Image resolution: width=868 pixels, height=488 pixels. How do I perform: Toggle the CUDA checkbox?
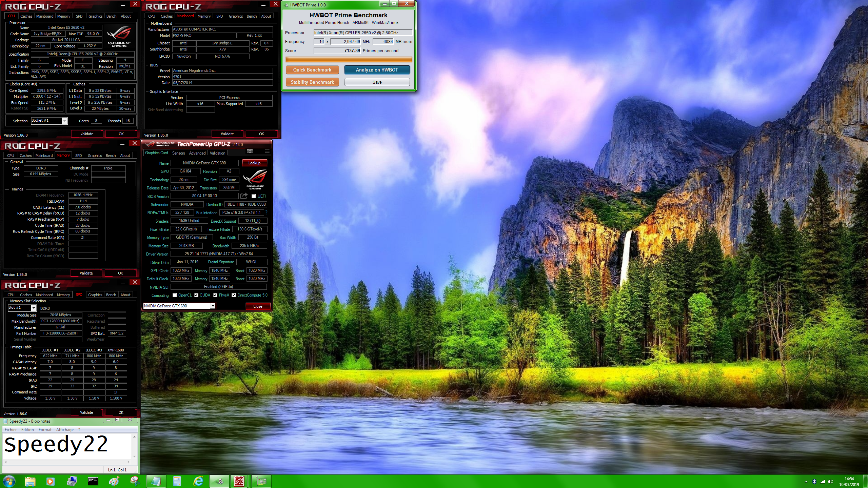[196, 295]
